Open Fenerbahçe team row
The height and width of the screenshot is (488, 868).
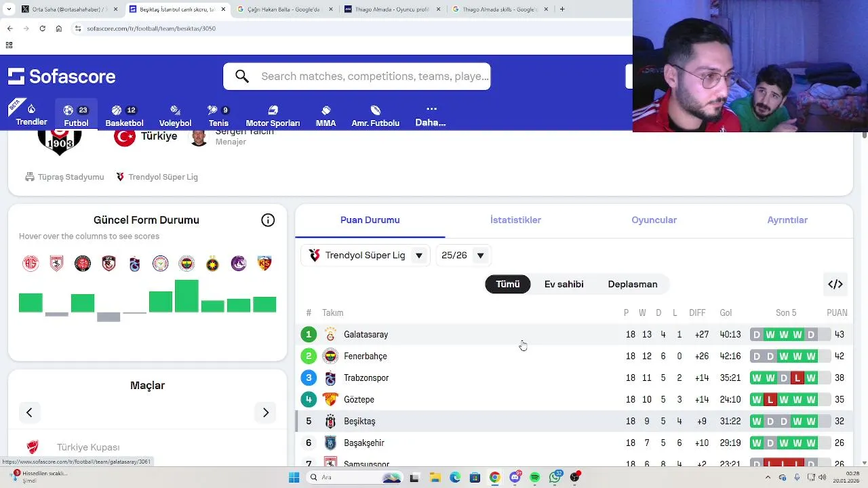[574, 356]
